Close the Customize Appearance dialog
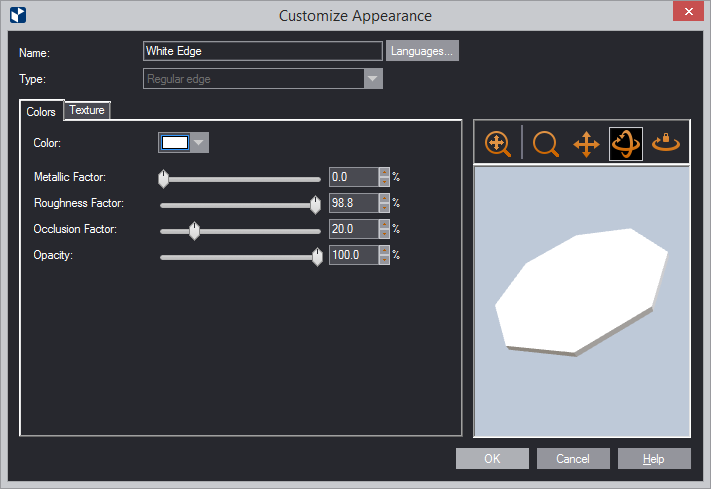Viewport: 711px width, 489px height. pos(688,11)
